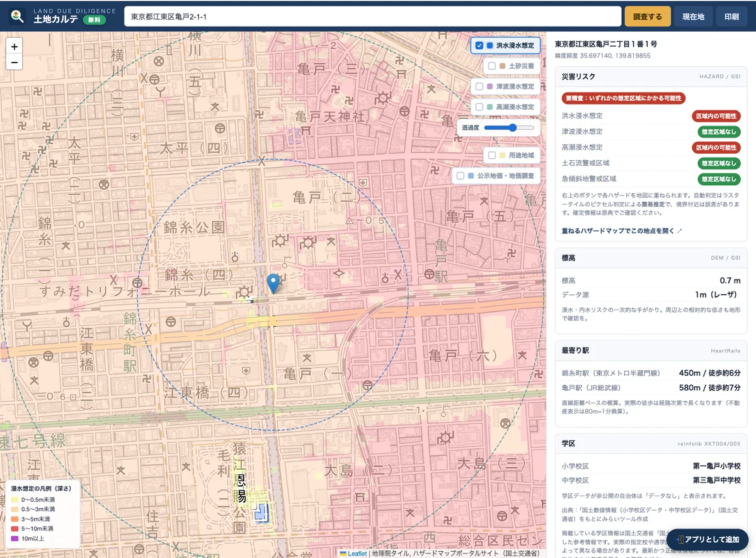Click the 標高 value 0.7 m
Screen dimensions: 756x558
tap(730, 281)
